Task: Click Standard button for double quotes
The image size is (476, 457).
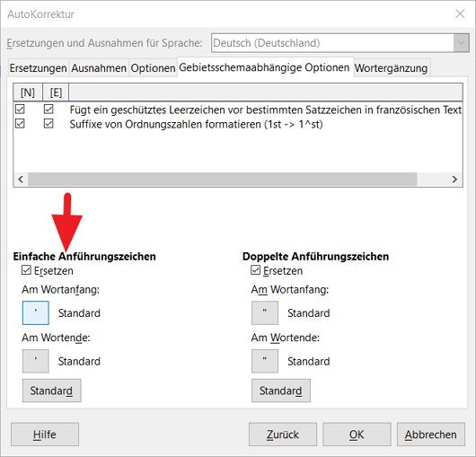Action: pos(281,391)
